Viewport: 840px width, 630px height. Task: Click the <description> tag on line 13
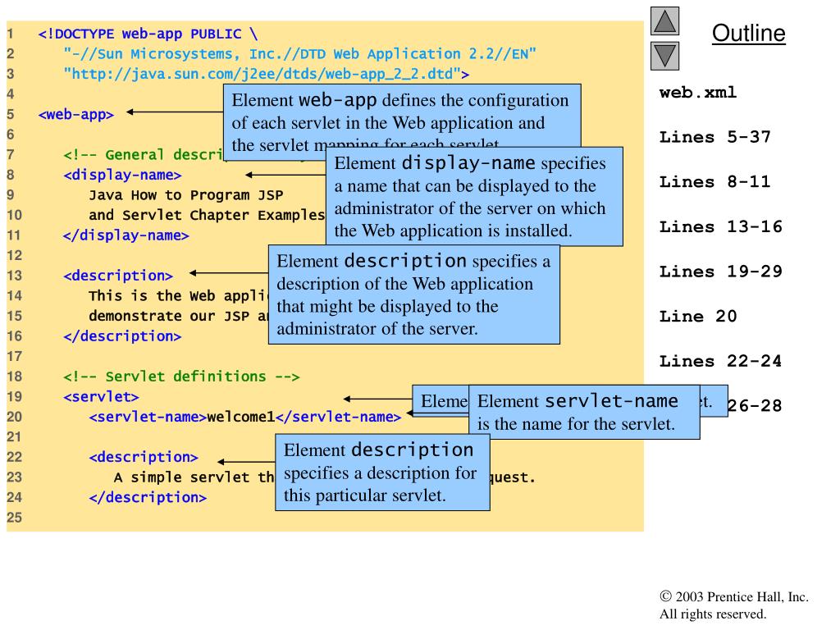(118, 276)
